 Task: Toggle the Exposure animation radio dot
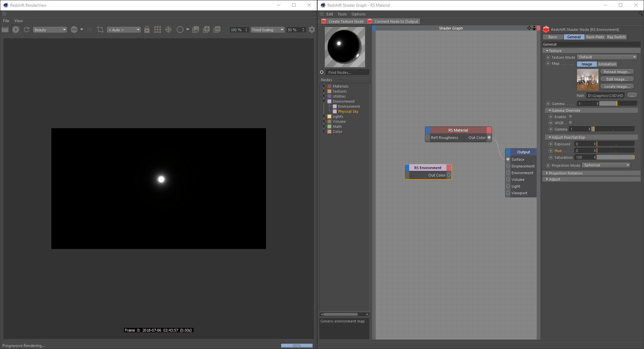[x=550, y=144]
